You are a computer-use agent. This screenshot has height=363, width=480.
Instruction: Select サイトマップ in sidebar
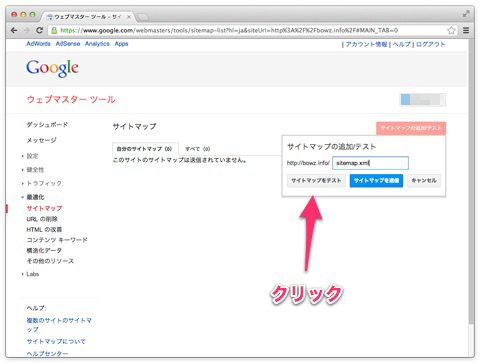tap(44, 208)
